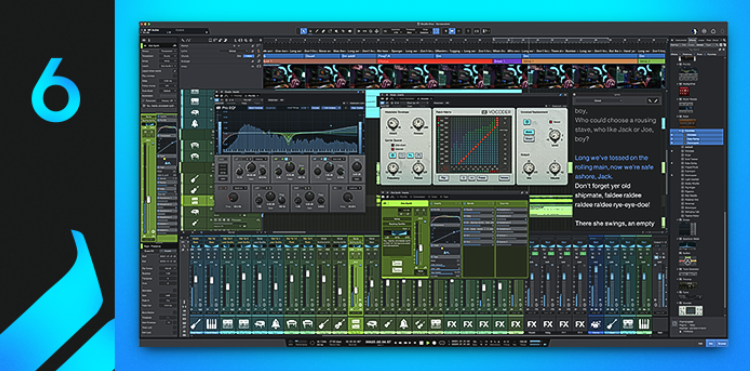Click the blue Mix button at bottom right

711,343
